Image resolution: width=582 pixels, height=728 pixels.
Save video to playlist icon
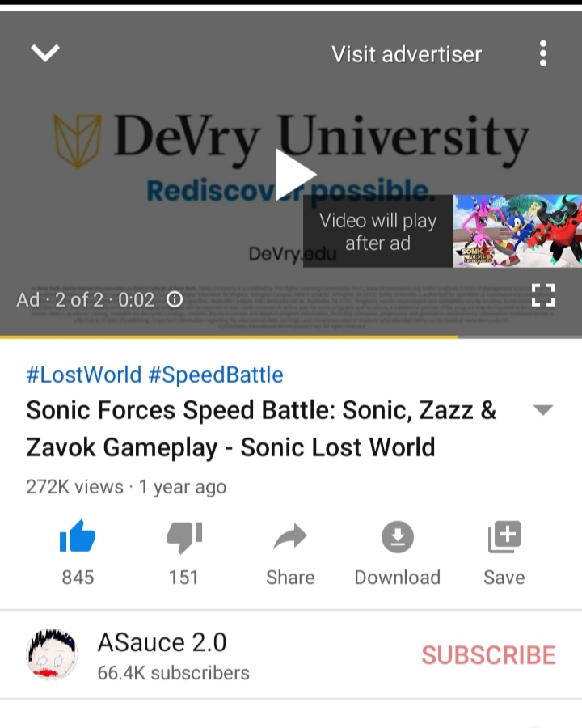coord(504,537)
